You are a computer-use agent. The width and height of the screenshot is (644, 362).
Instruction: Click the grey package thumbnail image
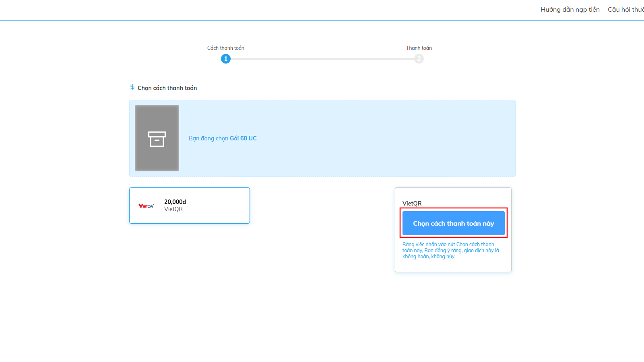157,117
